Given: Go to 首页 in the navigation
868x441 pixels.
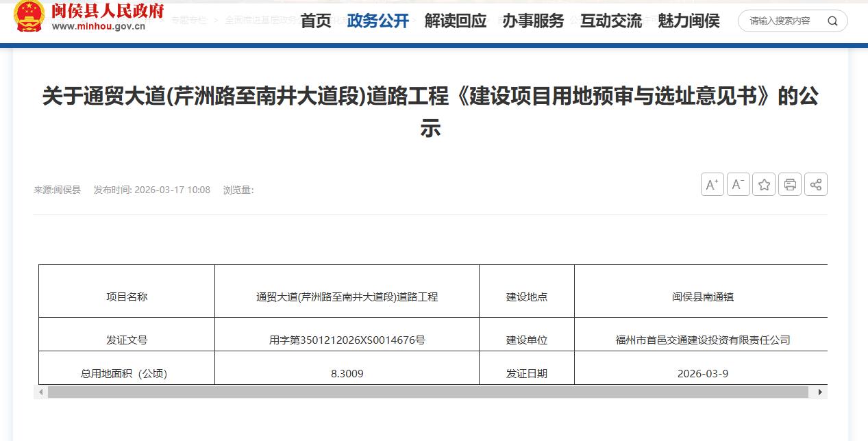Looking at the screenshot, I should [x=316, y=21].
